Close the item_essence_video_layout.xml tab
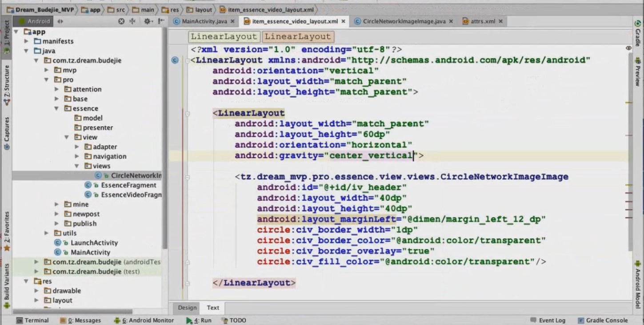This screenshot has height=325, width=644. (344, 21)
